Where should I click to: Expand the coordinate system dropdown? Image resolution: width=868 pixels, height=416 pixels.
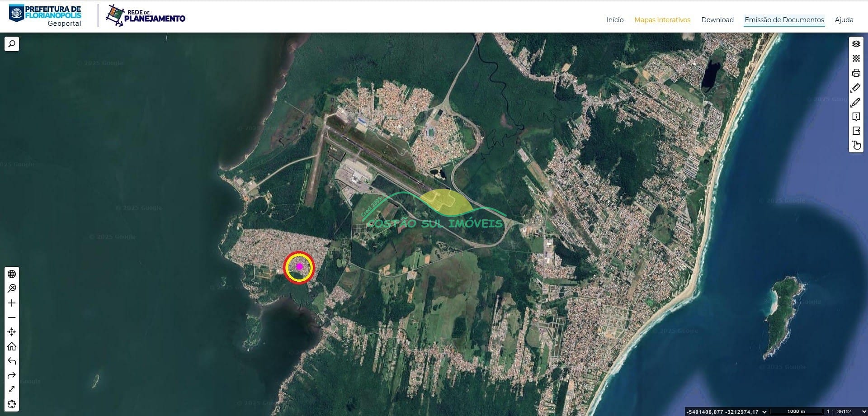point(764,411)
